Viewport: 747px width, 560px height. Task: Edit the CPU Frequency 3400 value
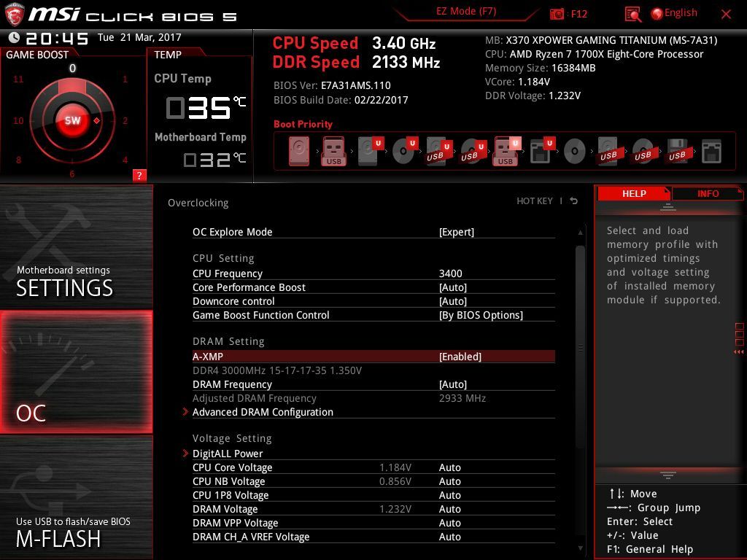(450, 273)
